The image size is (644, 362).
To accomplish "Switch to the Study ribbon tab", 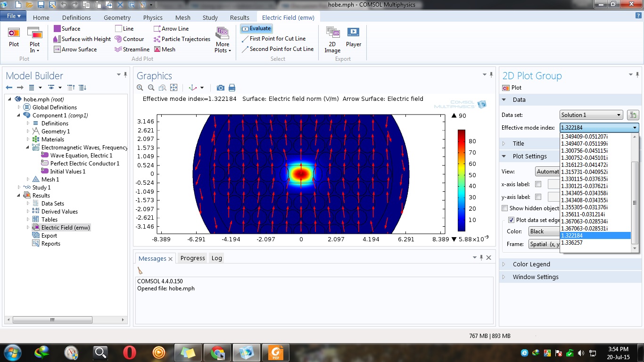I will pos(210,17).
